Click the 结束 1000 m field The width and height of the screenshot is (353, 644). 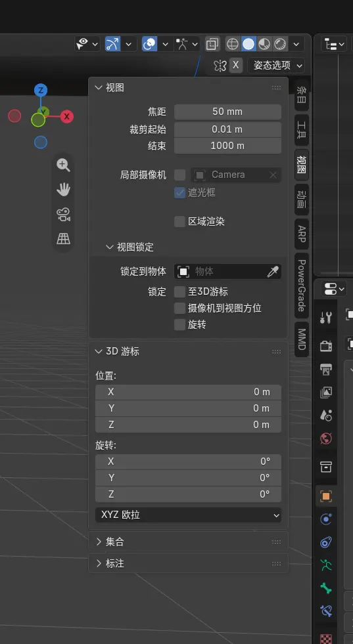[x=227, y=146]
